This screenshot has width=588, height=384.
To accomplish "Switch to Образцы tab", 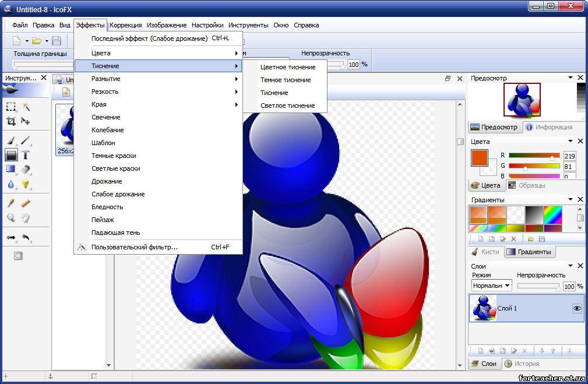I will pyautogui.click(x=526, y=185).
